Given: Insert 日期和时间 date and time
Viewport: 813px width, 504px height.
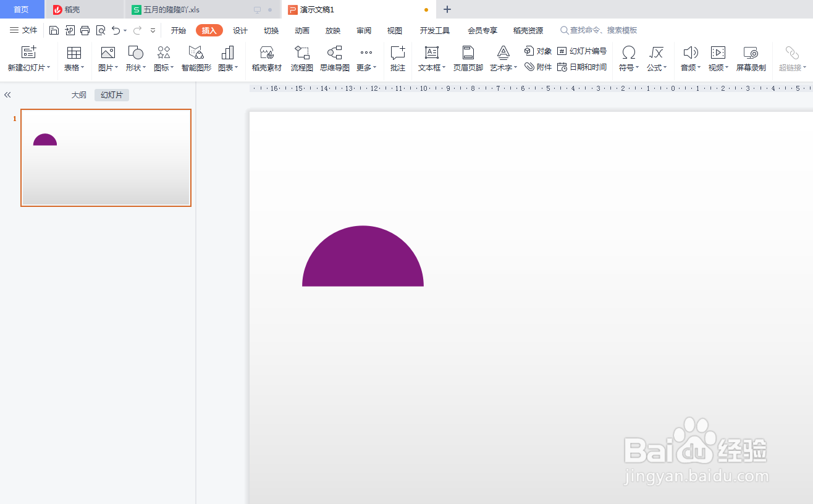Looking at the screenshot, I should pyautogui.click(x=582, y=67).
